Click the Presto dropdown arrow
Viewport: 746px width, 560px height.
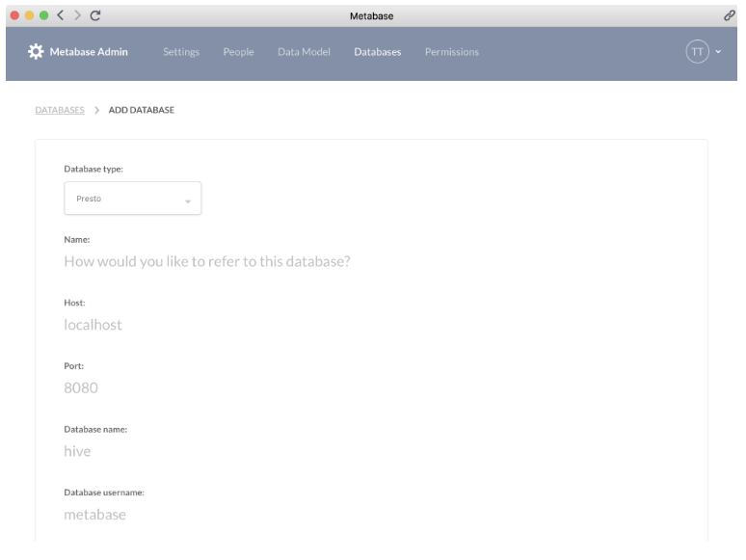[187, 200]
